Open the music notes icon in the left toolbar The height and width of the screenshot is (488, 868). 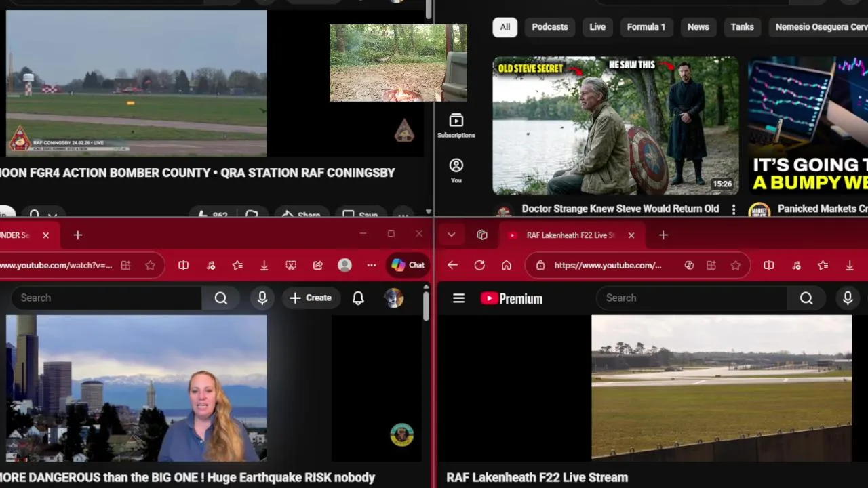click(211, 266)
